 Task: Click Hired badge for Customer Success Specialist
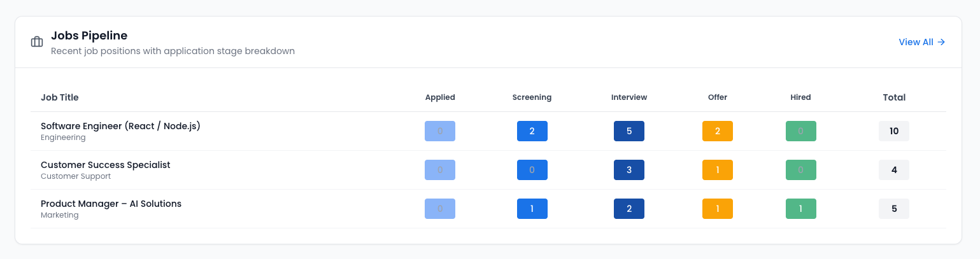[x=801, y=170]
